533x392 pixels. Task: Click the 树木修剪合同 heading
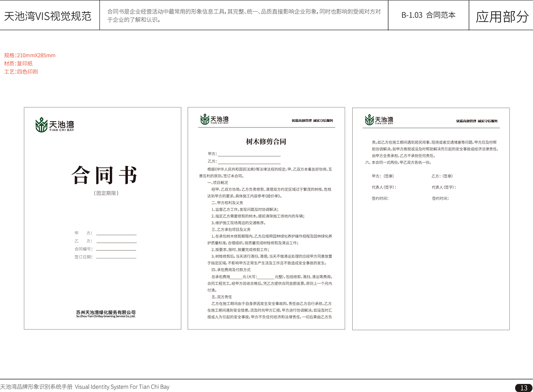click(x=266, y=142)
